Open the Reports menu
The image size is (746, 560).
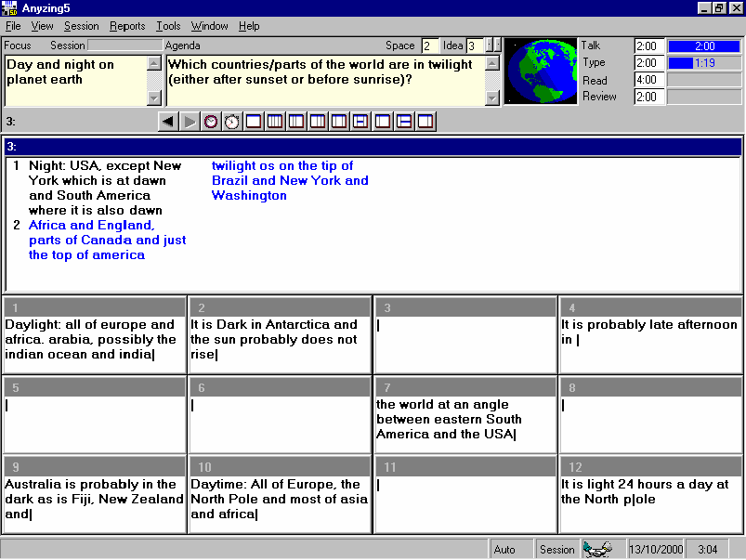click(x=127, y=26)
